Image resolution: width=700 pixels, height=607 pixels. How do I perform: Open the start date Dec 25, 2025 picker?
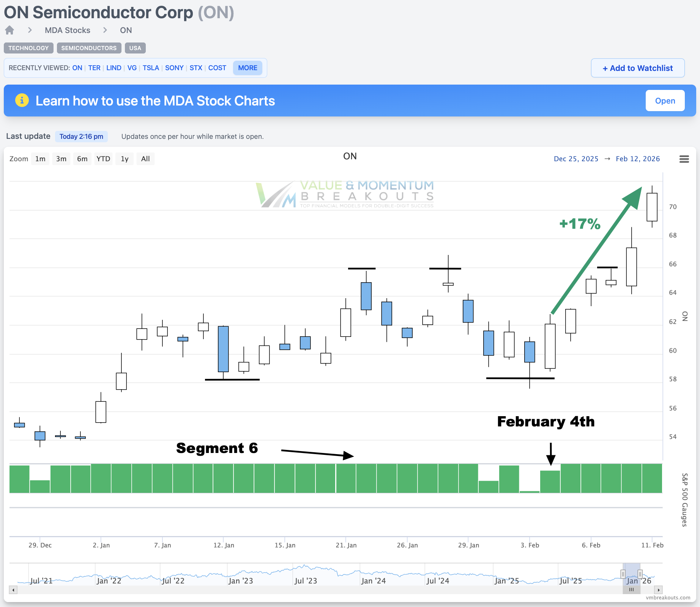tap(576, 159)
